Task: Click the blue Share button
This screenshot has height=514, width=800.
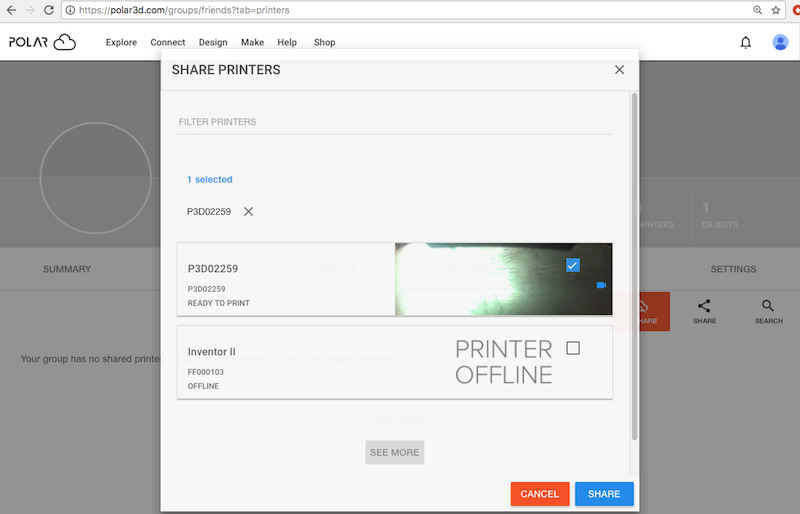Action: (x=604, y=494)
